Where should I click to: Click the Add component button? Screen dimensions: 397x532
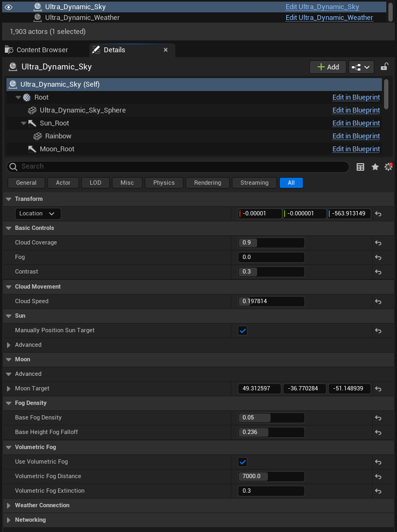coord(328,67)
